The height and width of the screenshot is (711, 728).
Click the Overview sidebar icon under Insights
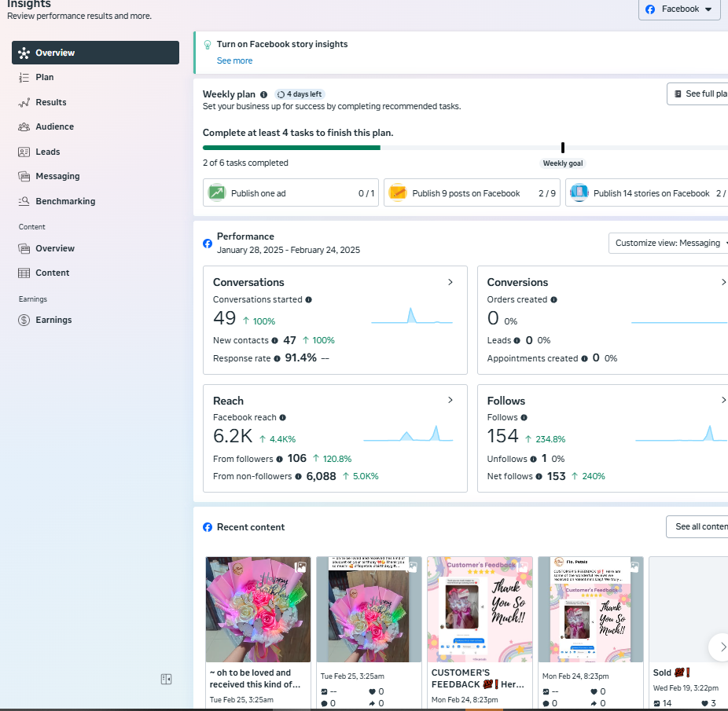coord(24,53)
